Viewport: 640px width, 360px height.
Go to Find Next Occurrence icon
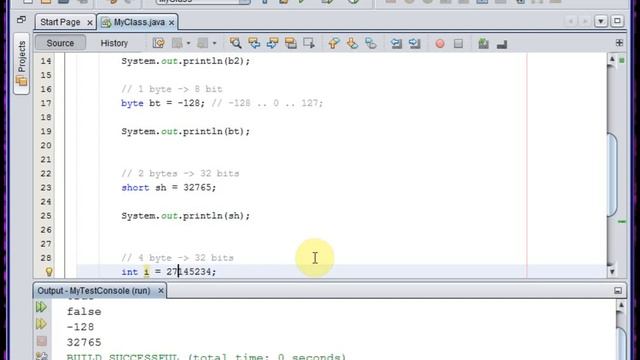(272, 43)
